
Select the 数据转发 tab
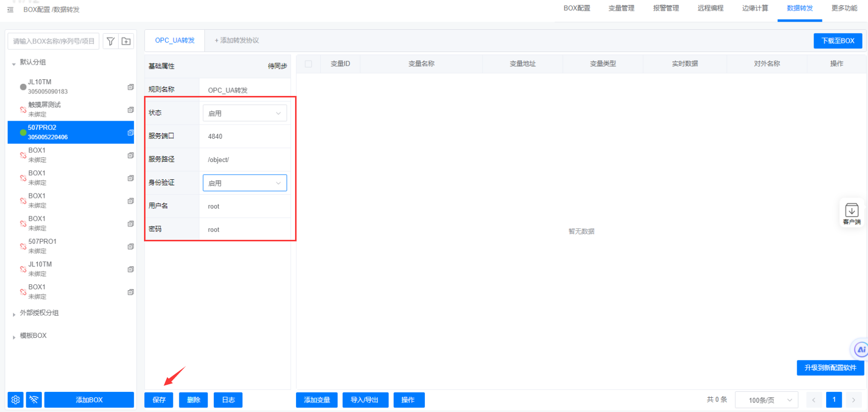coord(800,9)
